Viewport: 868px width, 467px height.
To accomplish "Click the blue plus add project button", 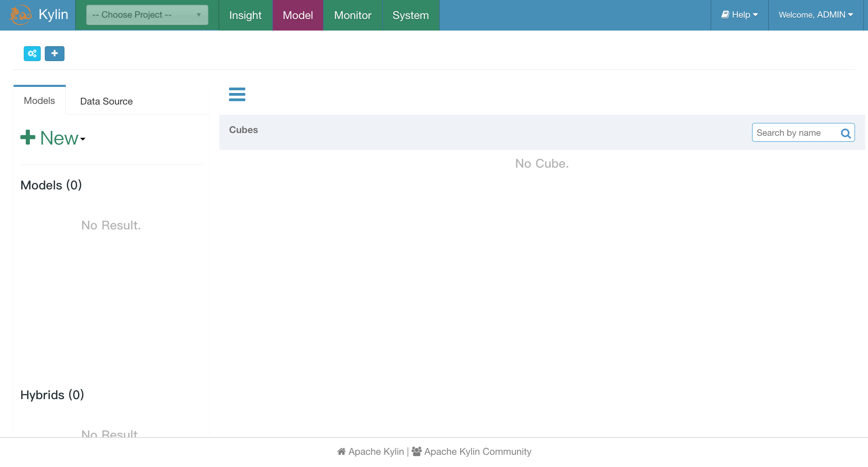I will (x=55, y=54).
